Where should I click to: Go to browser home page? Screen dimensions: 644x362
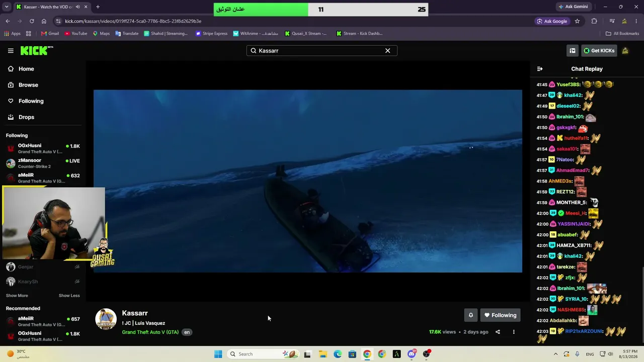pos(44,21)
